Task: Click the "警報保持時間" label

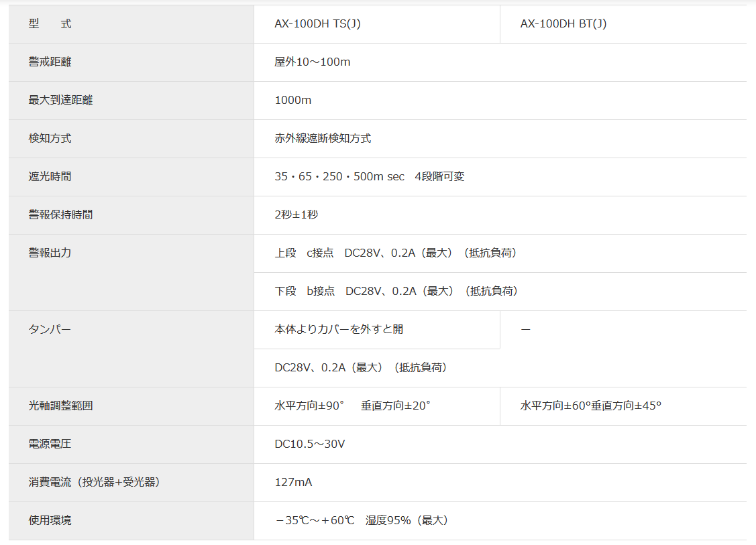Action: tap(60, 215)
